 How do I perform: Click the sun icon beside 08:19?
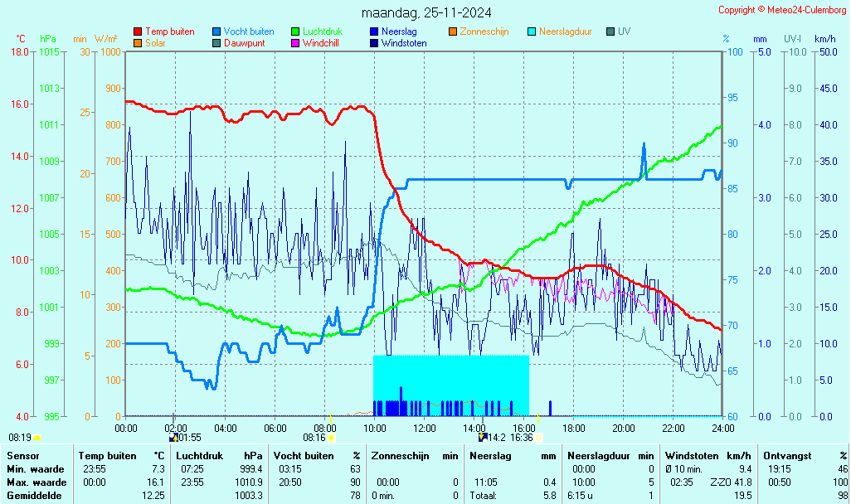pos(37,438)
